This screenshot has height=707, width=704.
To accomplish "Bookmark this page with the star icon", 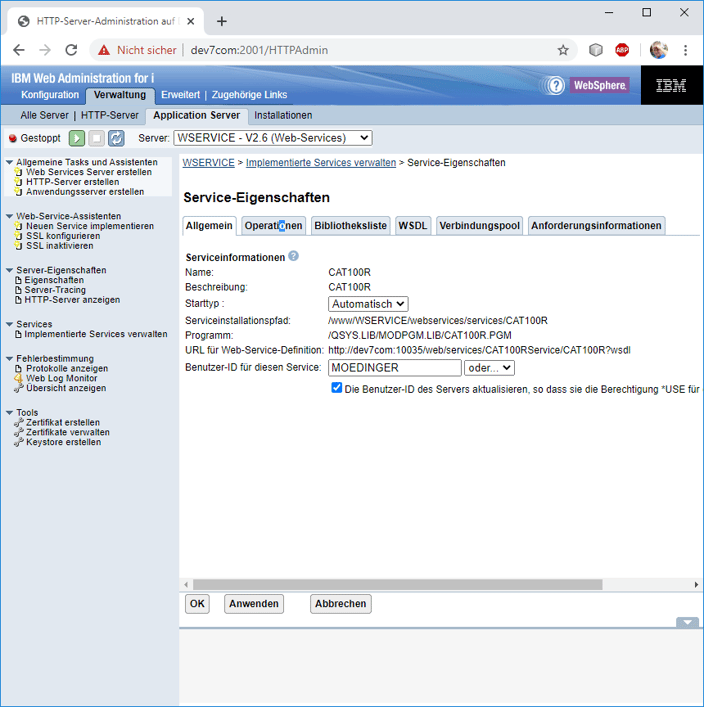I will [563, 50].
